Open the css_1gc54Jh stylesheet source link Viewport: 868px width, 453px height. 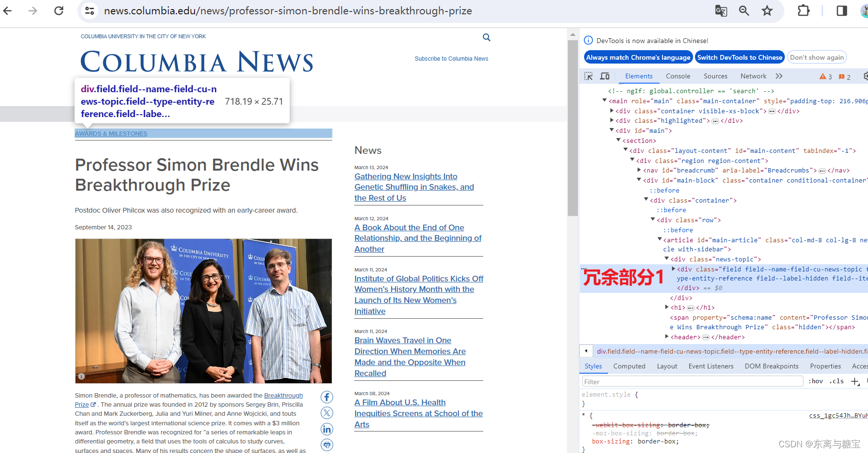(838, 416)
